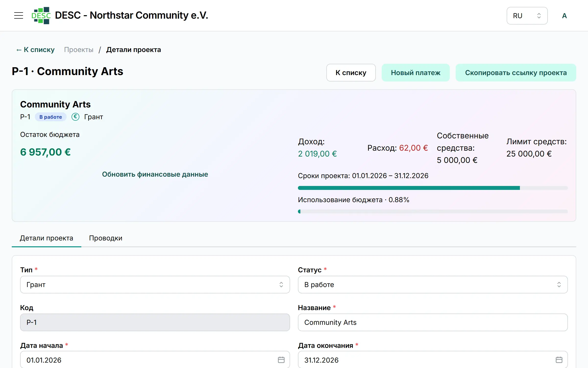The image size is (588, 368).
Task: Click the disabled Код field 'P-1'
Action: tap(155, 322)
